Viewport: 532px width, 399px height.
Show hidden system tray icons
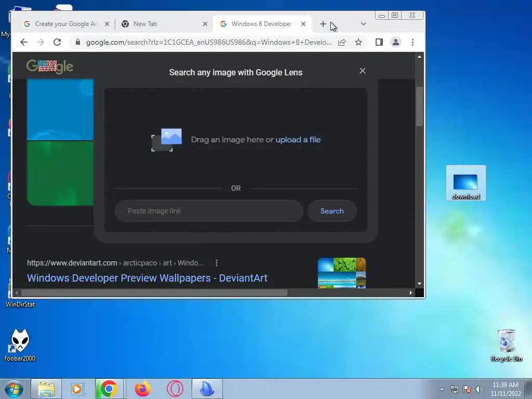[442, 389]
